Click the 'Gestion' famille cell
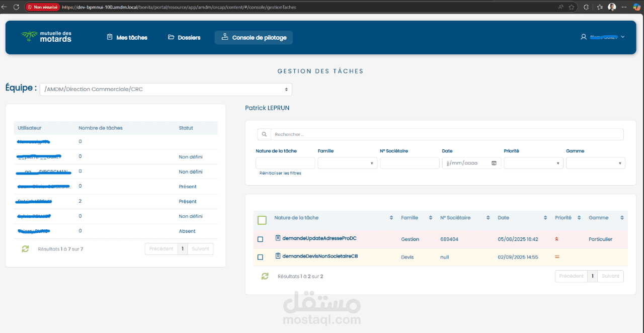644x333 pixels. (410, 239)
